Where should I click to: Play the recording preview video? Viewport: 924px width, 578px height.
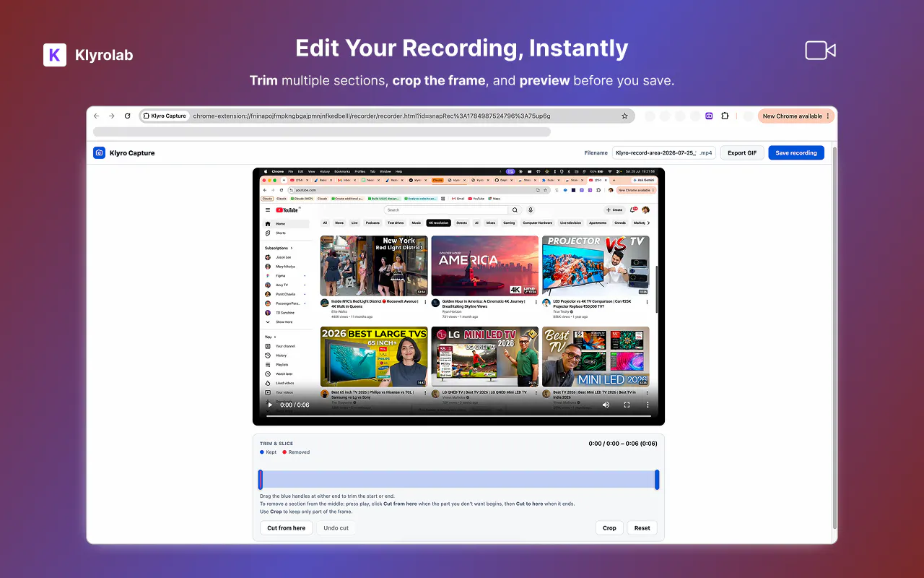pos(271,405)
